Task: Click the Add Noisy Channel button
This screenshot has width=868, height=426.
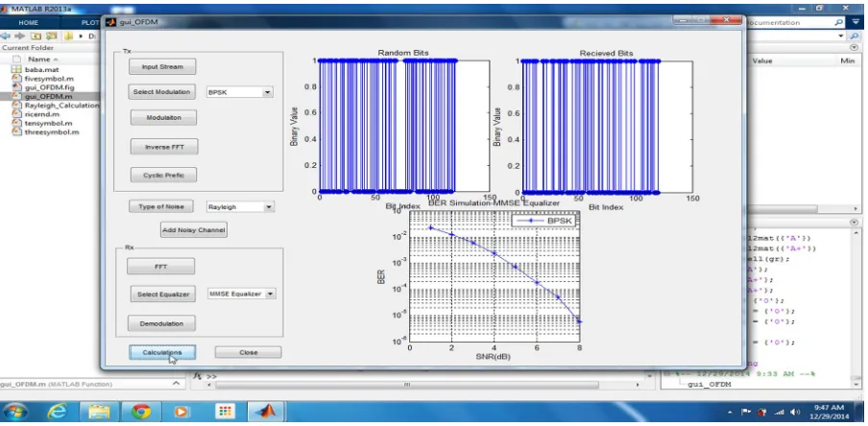Action: click(x=194, y=229)
